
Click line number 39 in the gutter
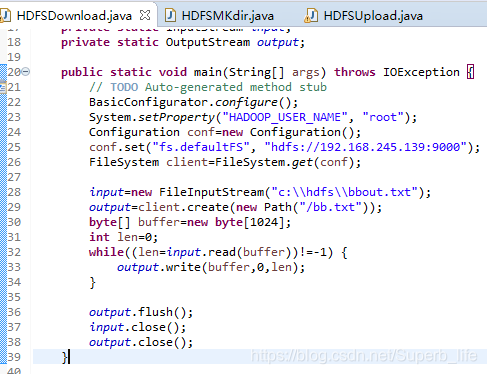coord(14,357)
